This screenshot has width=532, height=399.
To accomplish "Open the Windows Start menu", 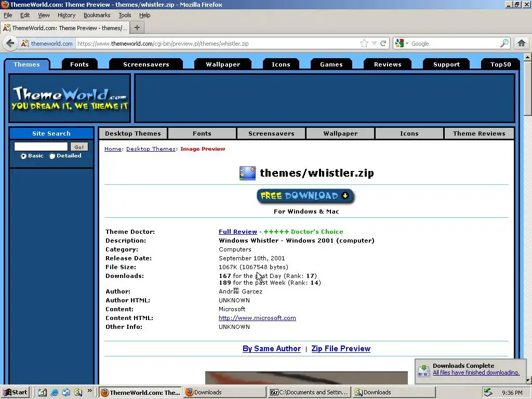I will click(x=15, y=393).
